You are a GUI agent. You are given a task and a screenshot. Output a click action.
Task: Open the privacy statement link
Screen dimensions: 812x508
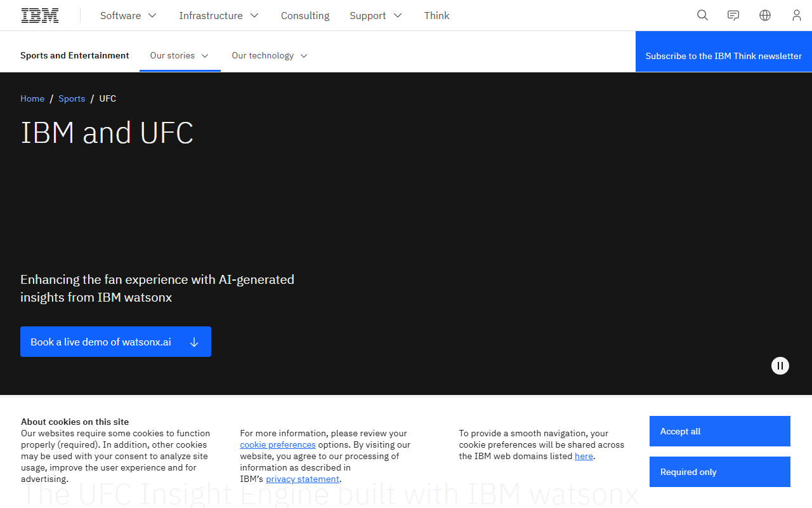coord(303,479)
